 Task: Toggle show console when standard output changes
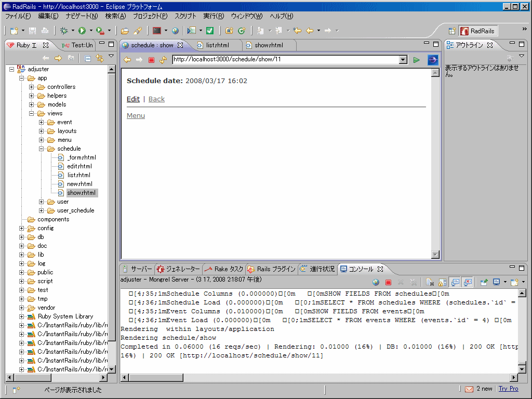click(x=454, y=282)
